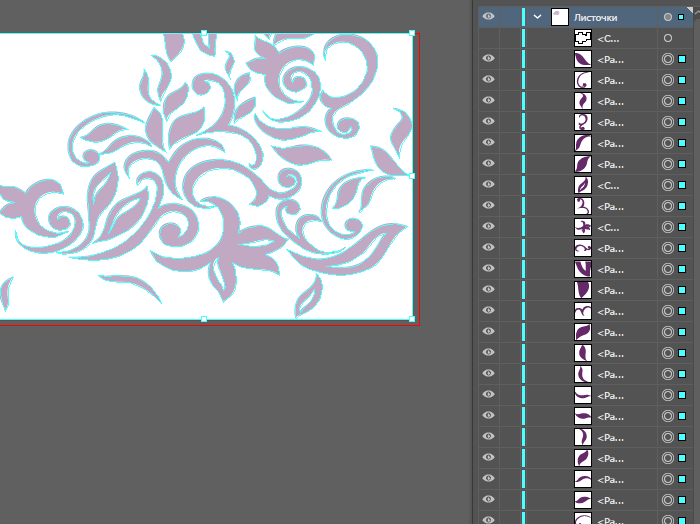Select the Листочки layer name

tap(595, 17)
